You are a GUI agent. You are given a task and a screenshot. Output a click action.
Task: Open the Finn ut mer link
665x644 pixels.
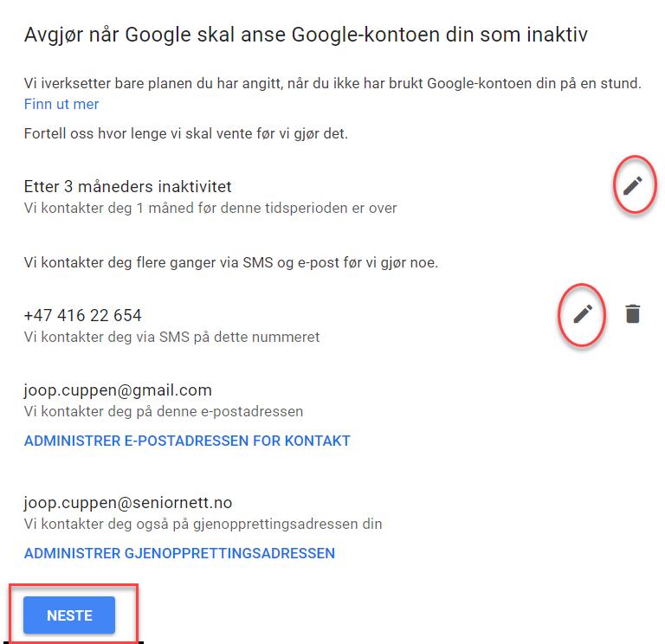61,104
